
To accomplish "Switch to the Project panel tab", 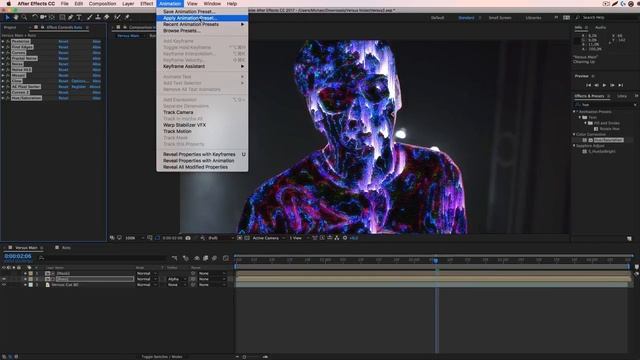I will 10,27.
